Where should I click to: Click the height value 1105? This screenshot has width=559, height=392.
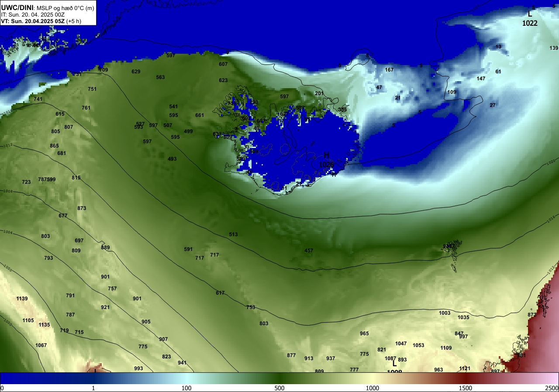click(x=28, y=320)
